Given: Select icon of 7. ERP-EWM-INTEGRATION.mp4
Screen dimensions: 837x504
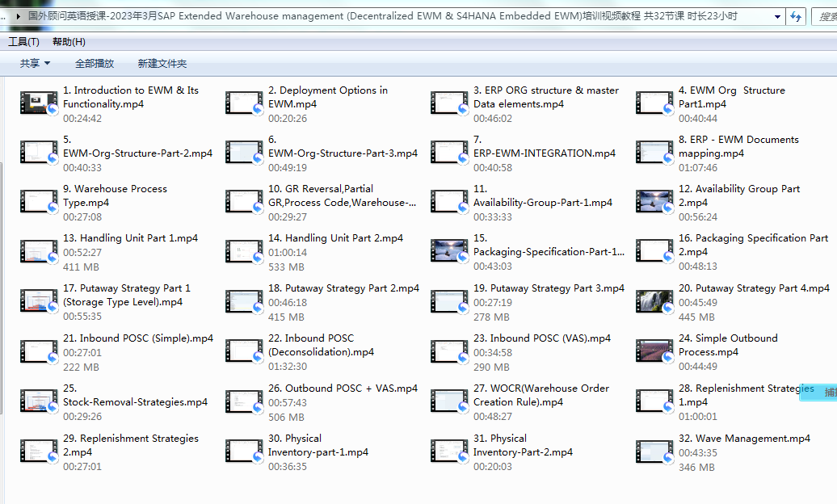Looking at the screenshot, I should (x=449, y=152).
